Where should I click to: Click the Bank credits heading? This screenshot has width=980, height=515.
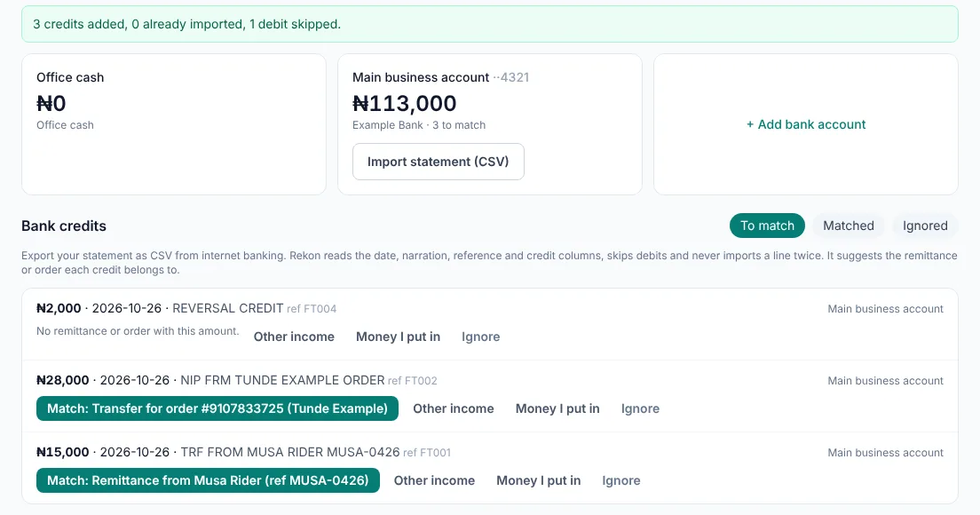[64, 226]
